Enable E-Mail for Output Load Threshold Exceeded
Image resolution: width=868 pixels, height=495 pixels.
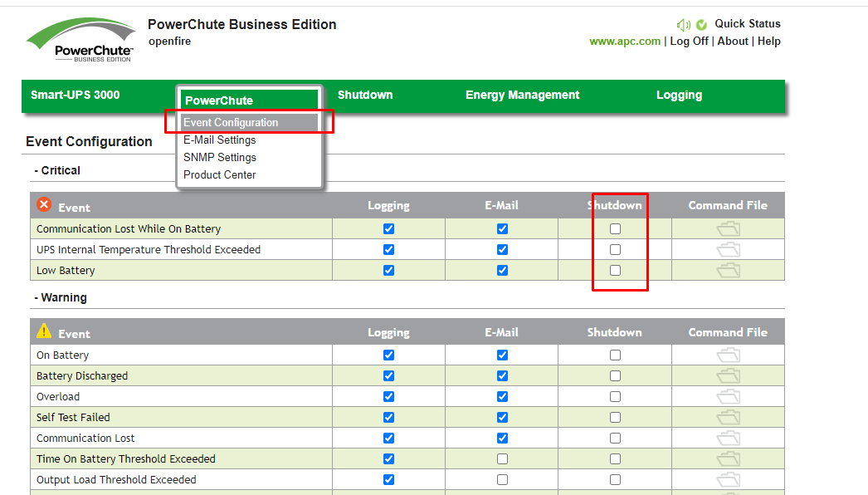[502, 479]
